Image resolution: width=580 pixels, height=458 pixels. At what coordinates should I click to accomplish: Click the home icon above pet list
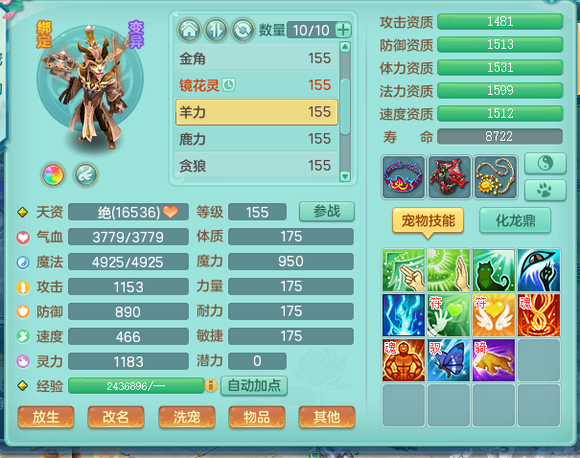[189, 30]
